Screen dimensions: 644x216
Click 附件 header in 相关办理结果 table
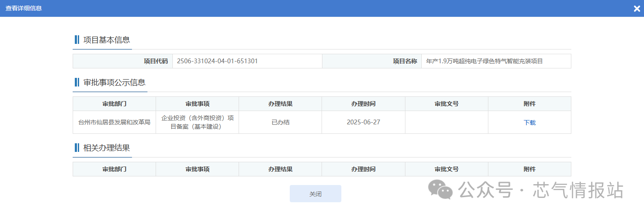click(529, 169)
